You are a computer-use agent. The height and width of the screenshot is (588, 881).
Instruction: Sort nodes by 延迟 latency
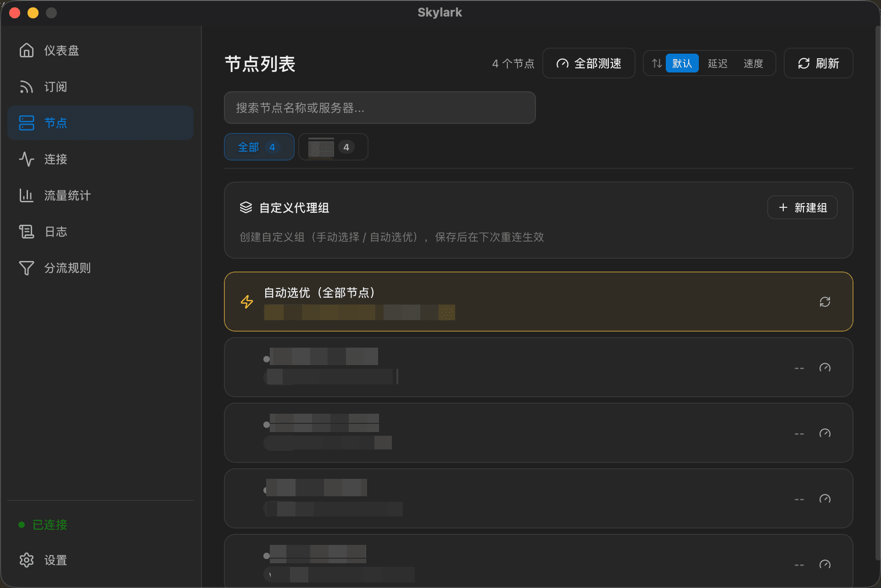(718, 63)
